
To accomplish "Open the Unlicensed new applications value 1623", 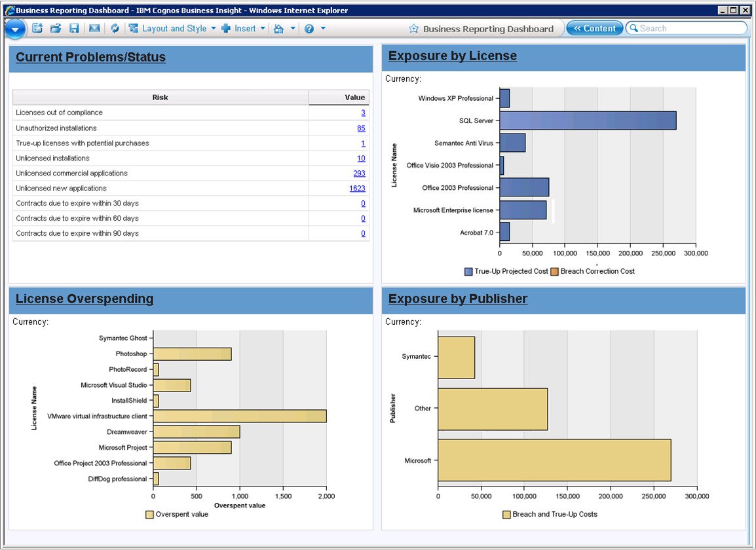I will [357, 189].
